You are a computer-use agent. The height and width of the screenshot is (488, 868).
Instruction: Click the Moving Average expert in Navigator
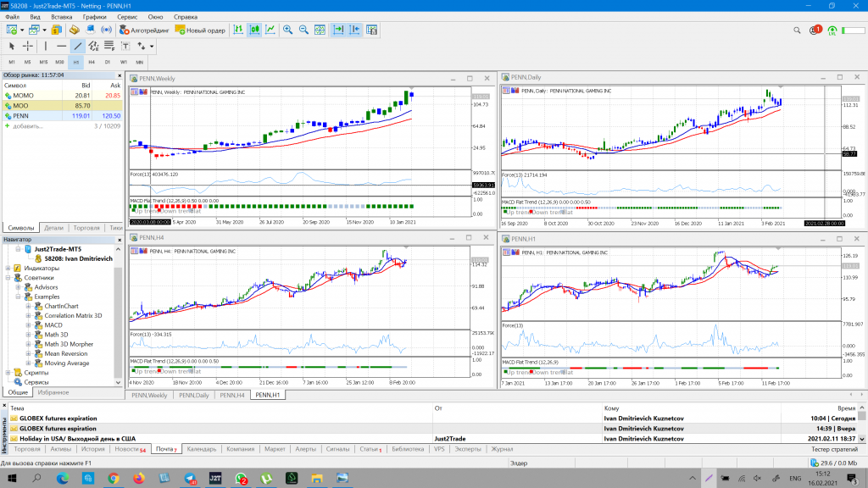click(66, 363)
